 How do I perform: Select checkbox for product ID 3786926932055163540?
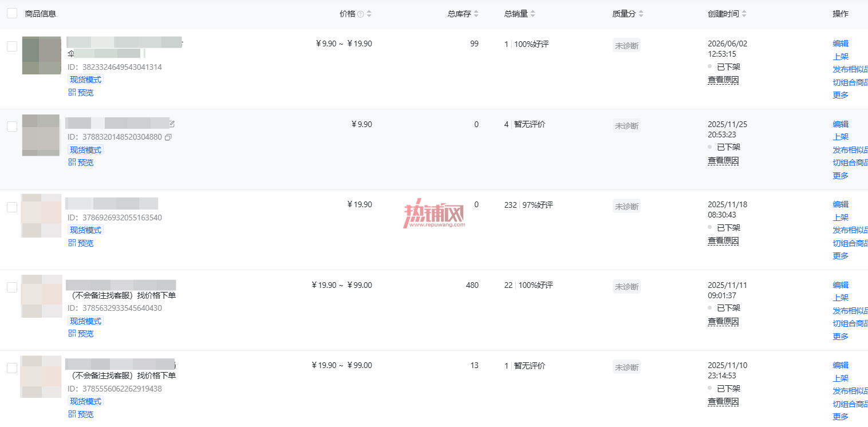(x=12, y=207)
